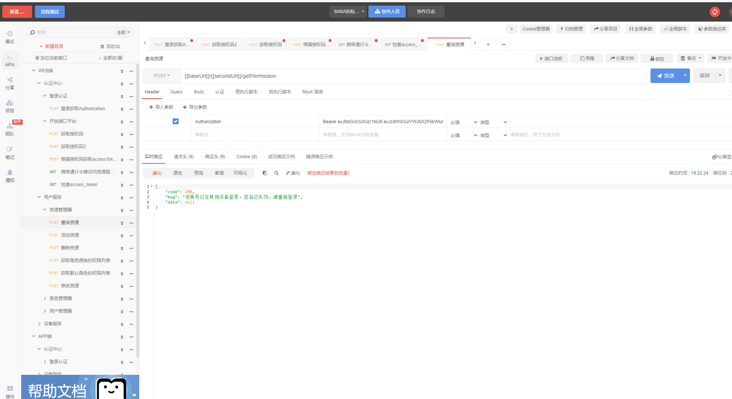
Task: Click the share icon in the left sidebar
Action: point(10,83)
